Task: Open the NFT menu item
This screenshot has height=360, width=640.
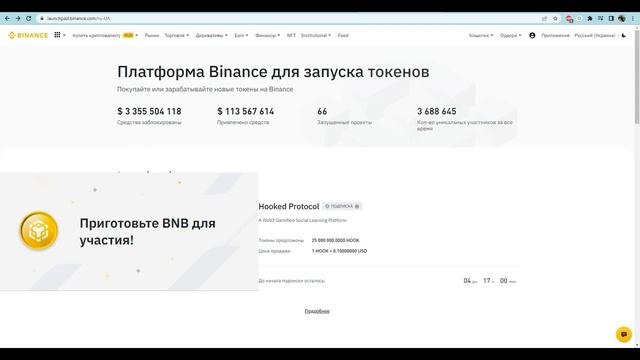Action: click(x=291, y=36)
